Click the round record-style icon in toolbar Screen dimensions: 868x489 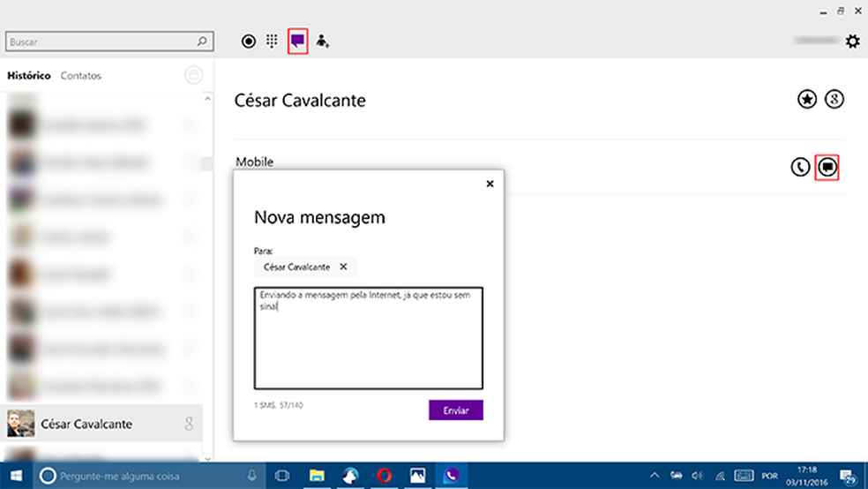click(249, 41)
